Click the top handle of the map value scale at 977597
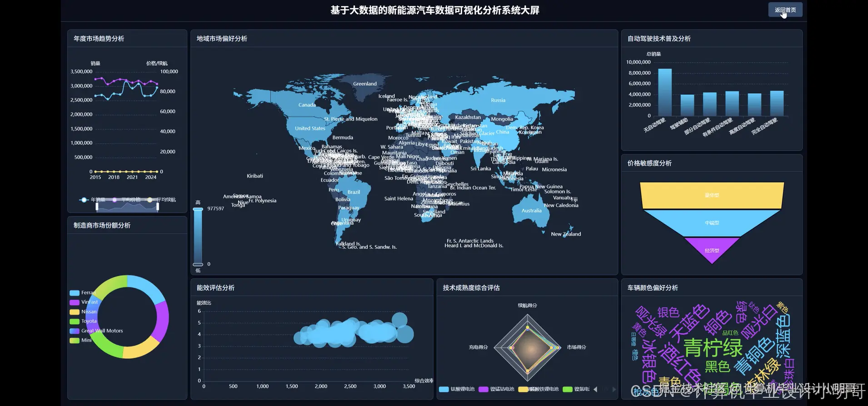 point(198,209)
